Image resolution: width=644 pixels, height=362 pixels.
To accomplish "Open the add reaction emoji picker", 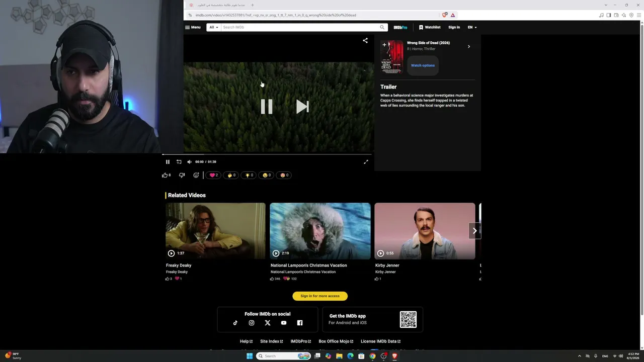I will 196,175.
